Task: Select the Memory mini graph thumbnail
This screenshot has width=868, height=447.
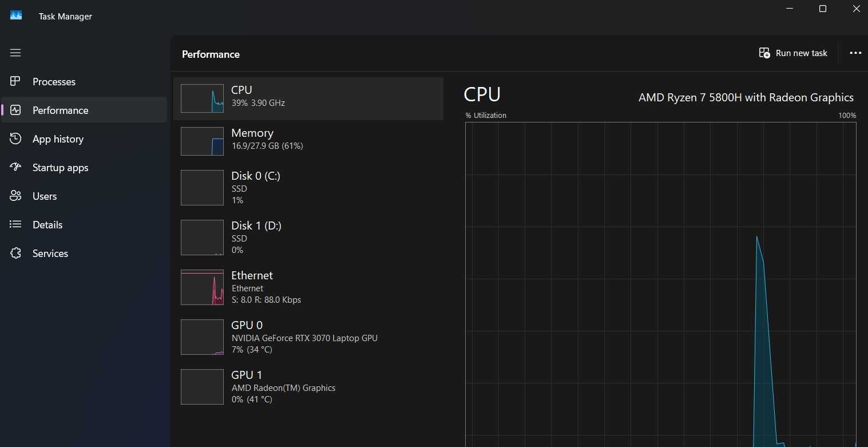Action: [x=202, y=141]
